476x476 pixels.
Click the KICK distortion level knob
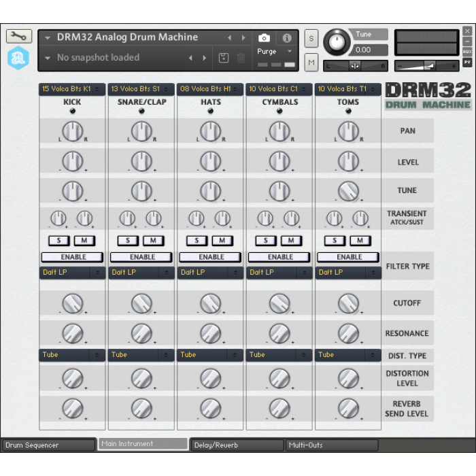(73, 379)
